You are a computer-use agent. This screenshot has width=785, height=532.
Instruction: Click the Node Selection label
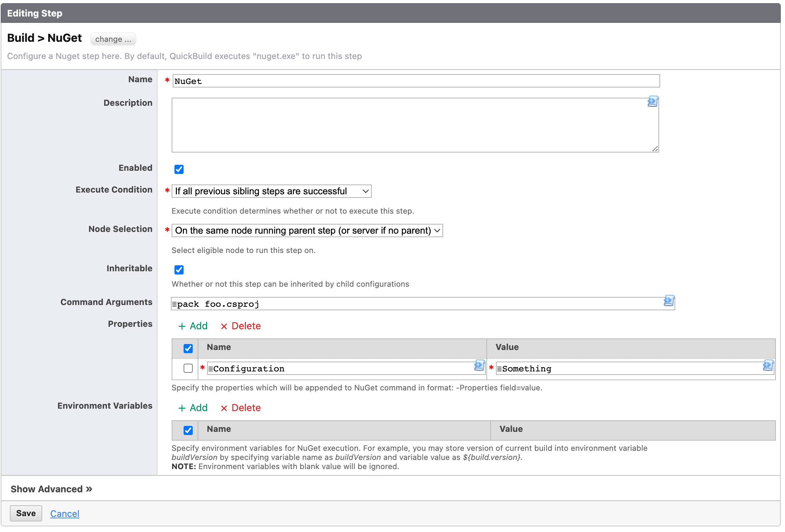click(120, 229)
